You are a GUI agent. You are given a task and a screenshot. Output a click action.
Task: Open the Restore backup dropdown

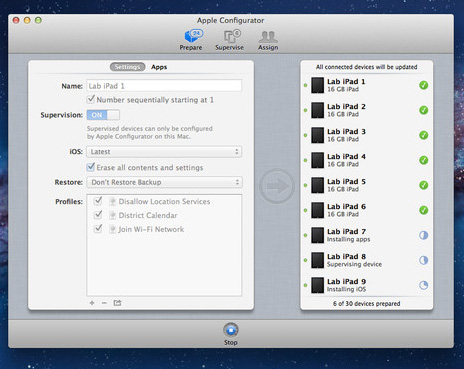(x=164, y=182)
